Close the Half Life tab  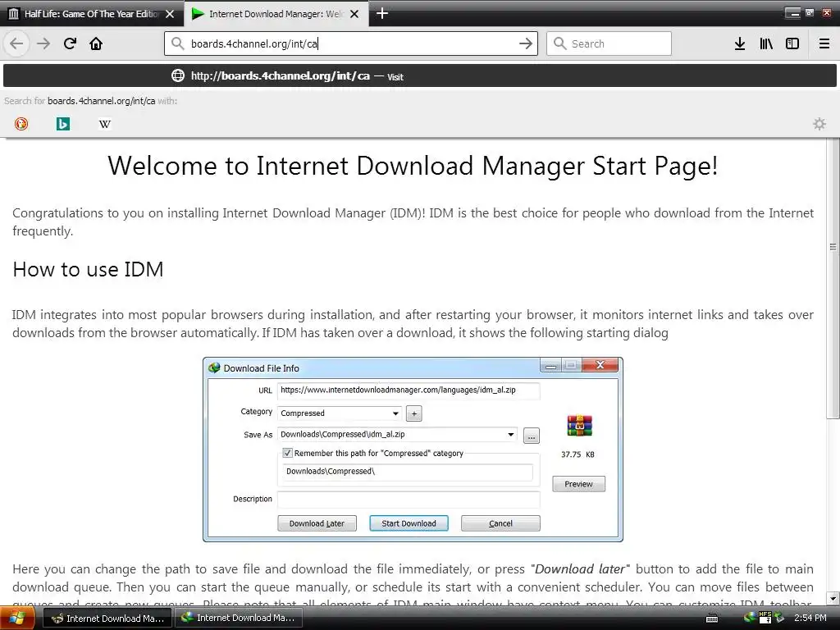(170, 14)
